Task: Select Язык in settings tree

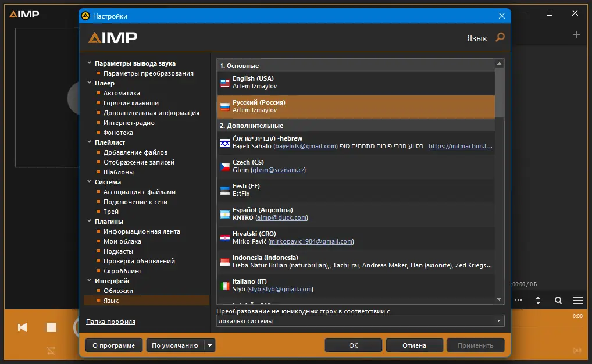Action: click(x=147, y=301)
